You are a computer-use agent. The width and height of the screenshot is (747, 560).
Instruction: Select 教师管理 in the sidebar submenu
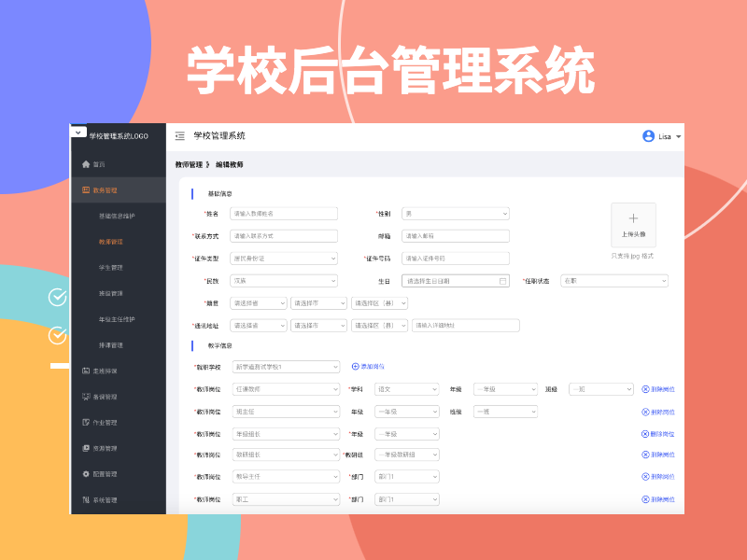(110, 242)
